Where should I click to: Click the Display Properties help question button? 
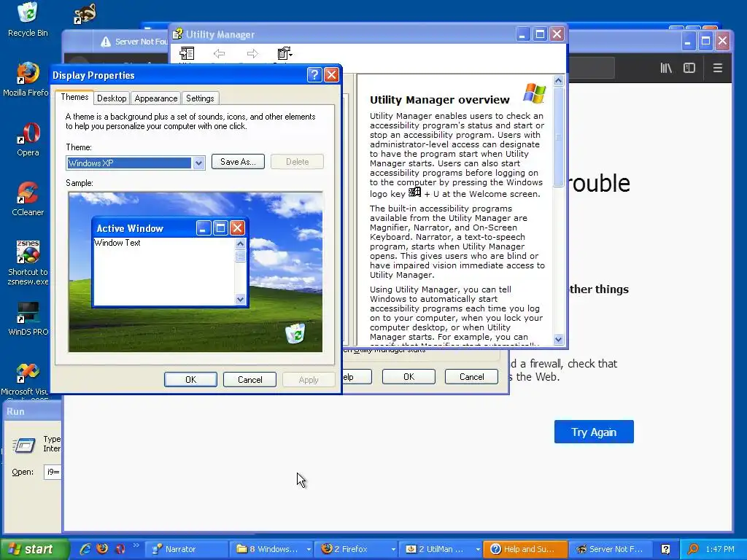point(314,75)
